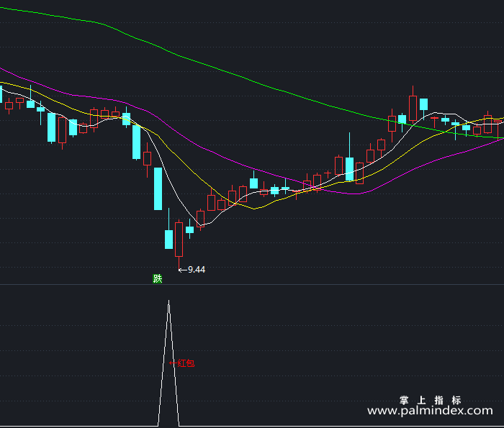
Task: Click the red 红包 indicator label
Action: [186, 363]
